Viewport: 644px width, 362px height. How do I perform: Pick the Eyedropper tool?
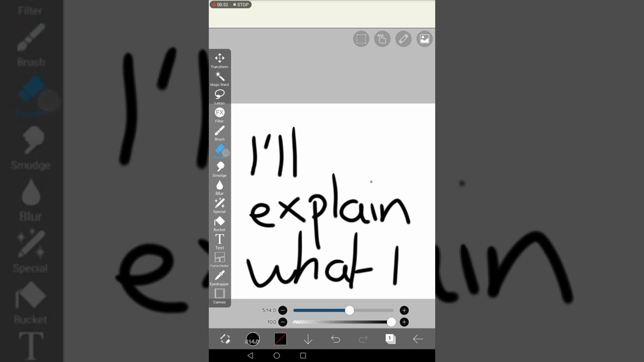pyautogui.click(x=219, y=278)
